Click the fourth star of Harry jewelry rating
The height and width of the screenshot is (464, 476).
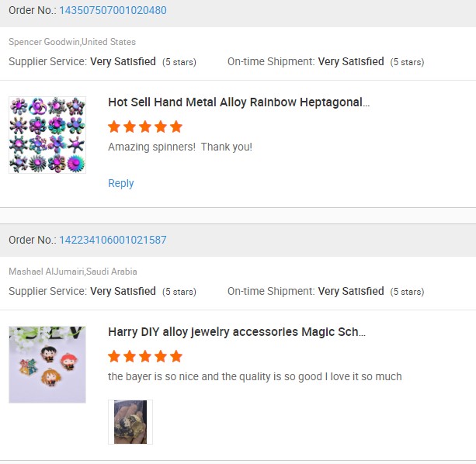coord(161,356)
